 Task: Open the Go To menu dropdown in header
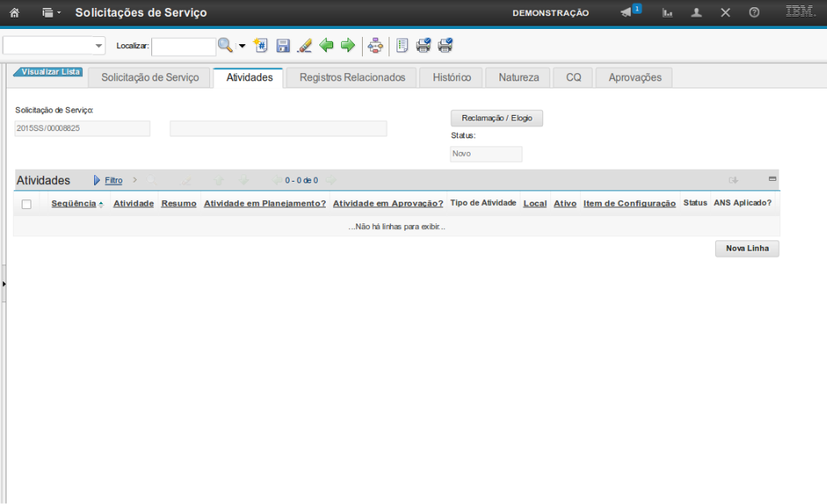click(51, 13)
